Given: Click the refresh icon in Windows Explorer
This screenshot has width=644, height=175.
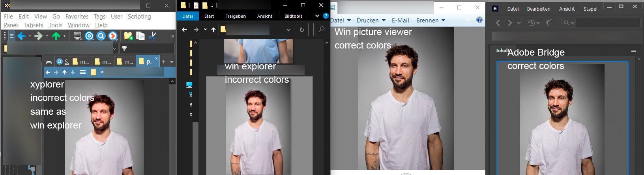Looking at the screenshot, I should point(302,30).
